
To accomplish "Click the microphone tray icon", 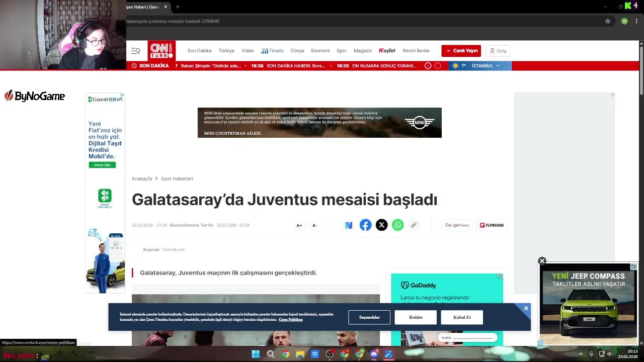I will coord(591,354).
